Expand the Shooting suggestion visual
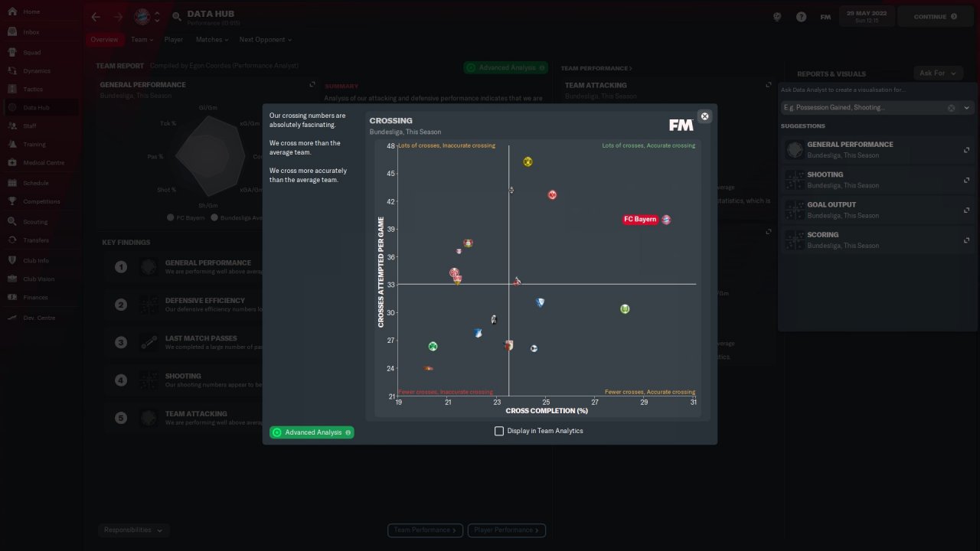The image size is (980, 551). click(x=967, y=180)
